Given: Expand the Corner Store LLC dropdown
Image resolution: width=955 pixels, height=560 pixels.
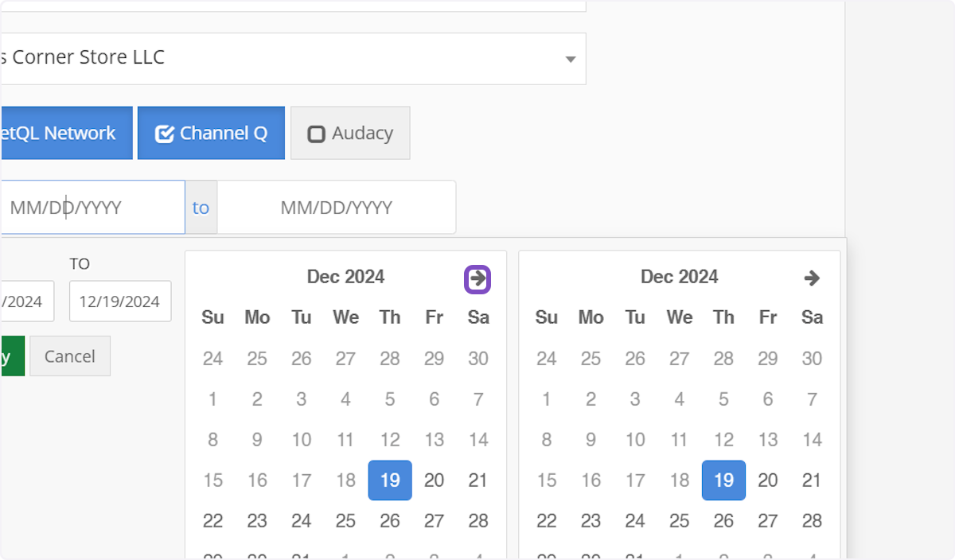Looking at the screenshot, I should click(569, 60).
